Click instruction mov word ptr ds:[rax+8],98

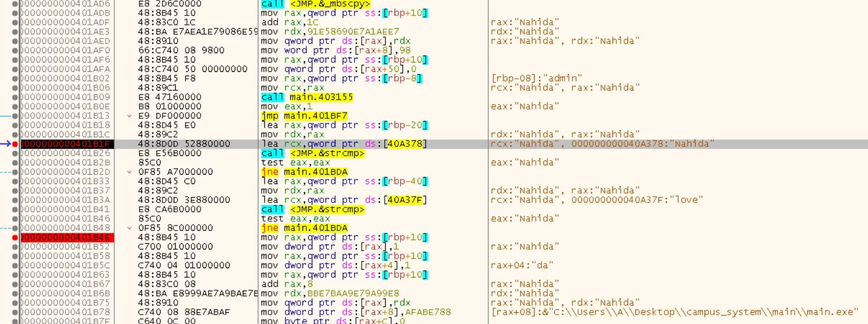(x=336, y=50)
